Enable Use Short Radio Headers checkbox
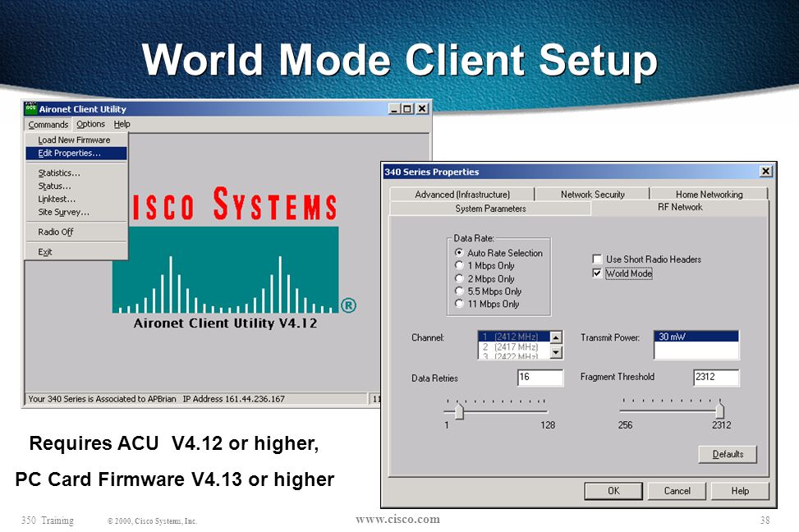This screenshot has width=799, height=532. click(597, 259)
